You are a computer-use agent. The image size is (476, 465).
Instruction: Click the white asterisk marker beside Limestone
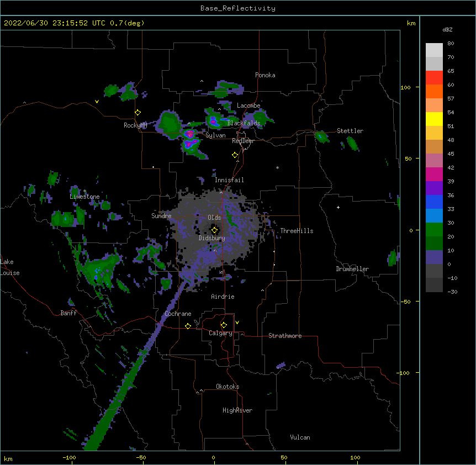point(84,191)
